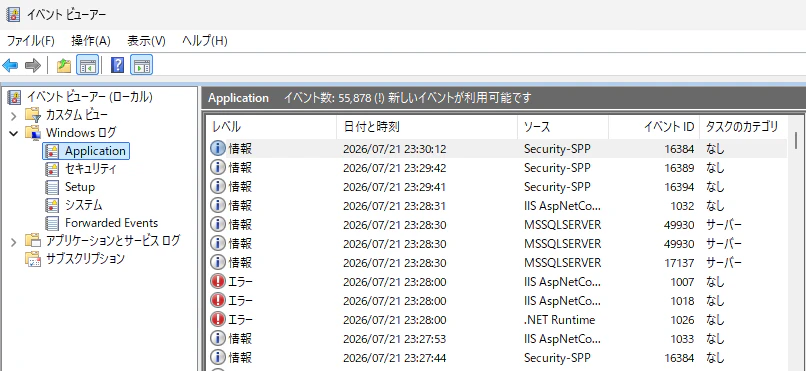The height and width of the screenshot is (371, 806).
Task: Select the Windows ログ tree item
Action: coord(81,133)
